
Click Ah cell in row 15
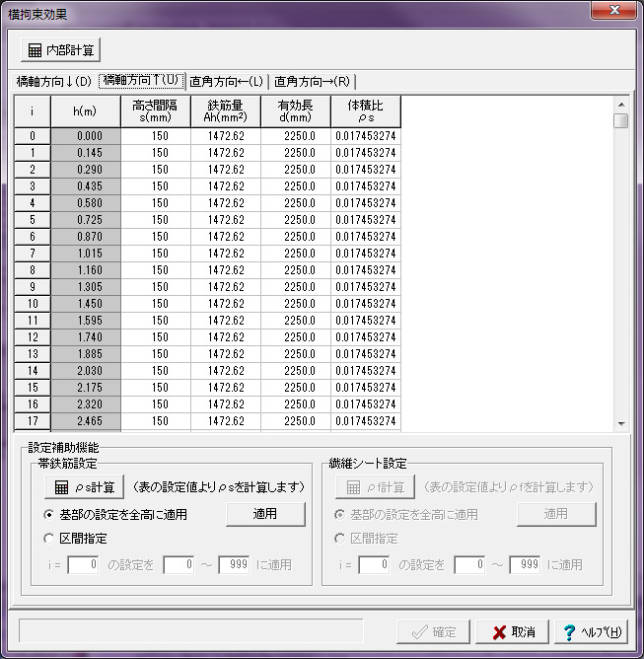226,388
